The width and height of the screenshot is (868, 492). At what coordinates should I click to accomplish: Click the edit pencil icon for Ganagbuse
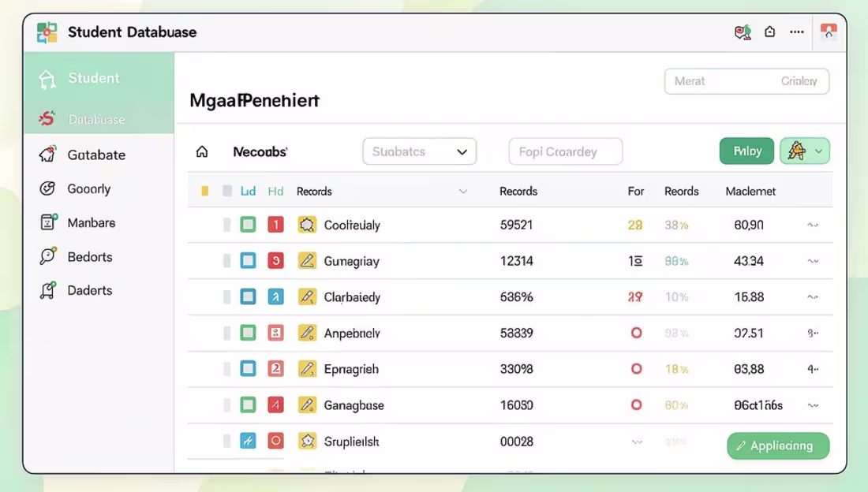(307, 404)
